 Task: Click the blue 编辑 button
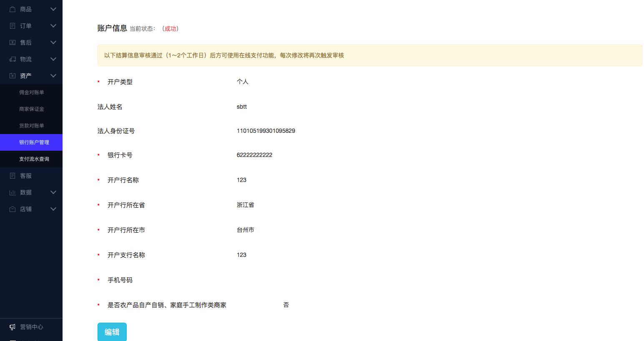click(112, 332)
